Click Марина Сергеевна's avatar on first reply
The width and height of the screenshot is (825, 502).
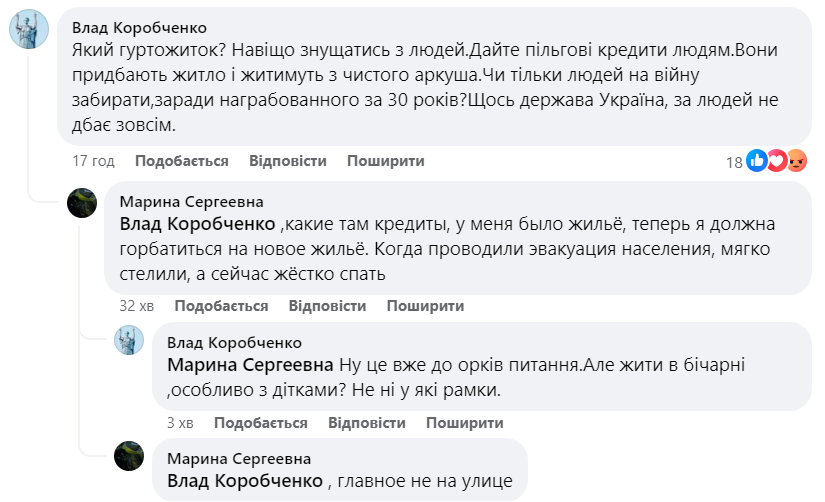point(82,203)
